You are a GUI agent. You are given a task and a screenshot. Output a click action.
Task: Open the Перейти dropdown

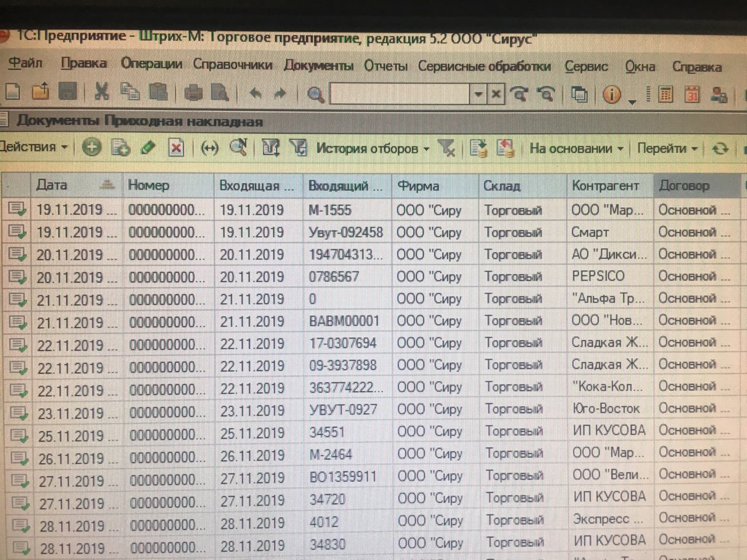pyautogui.click(x=667, y=149)
